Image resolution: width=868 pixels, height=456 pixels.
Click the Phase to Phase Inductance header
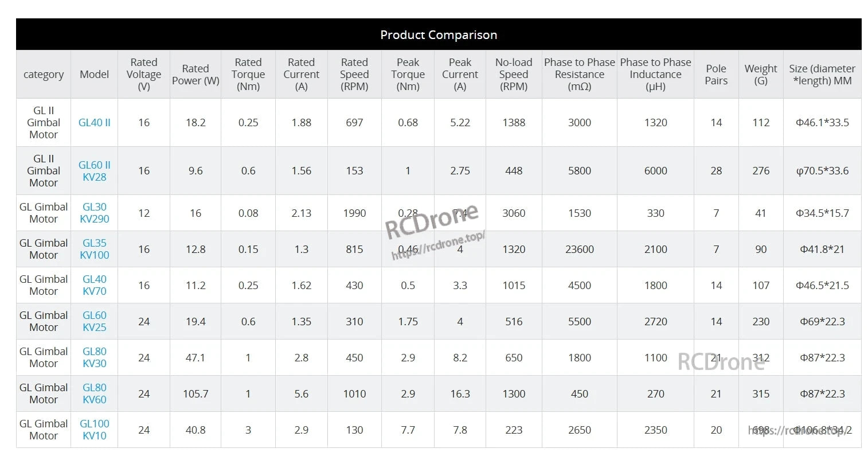[655, 75]
